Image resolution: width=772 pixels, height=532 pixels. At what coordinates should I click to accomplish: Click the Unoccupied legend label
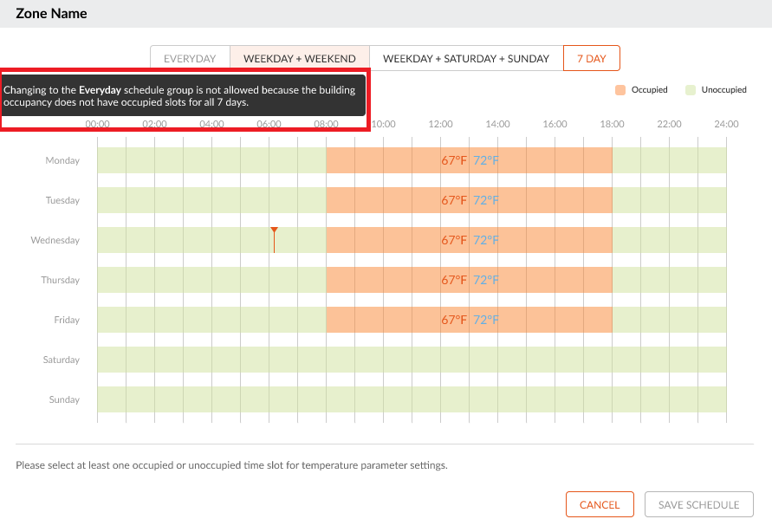723,89
